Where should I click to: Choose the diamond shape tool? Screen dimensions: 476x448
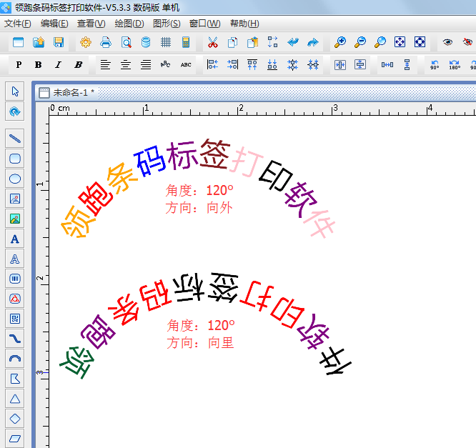[x=14, y=418]
